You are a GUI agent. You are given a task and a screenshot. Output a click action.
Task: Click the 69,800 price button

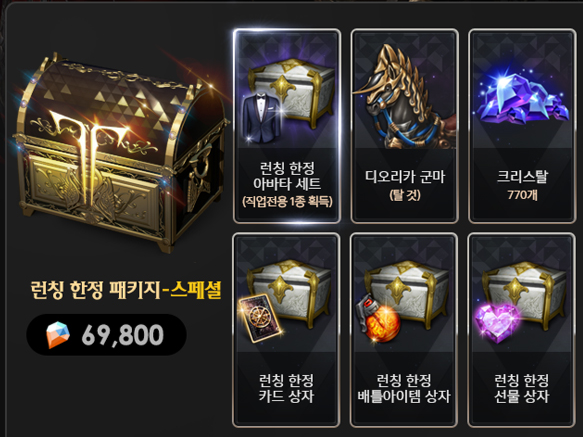(106, 335)
